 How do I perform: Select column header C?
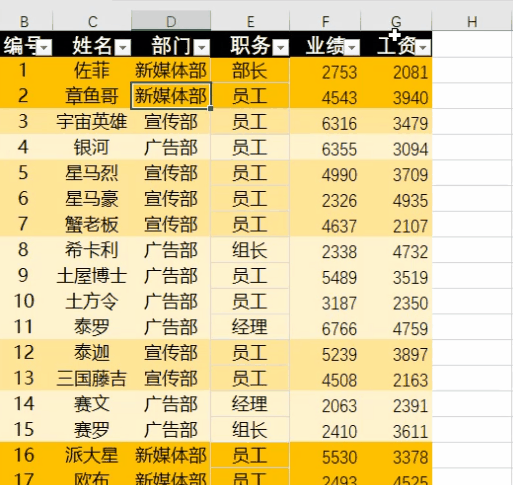tap(92, 21)
